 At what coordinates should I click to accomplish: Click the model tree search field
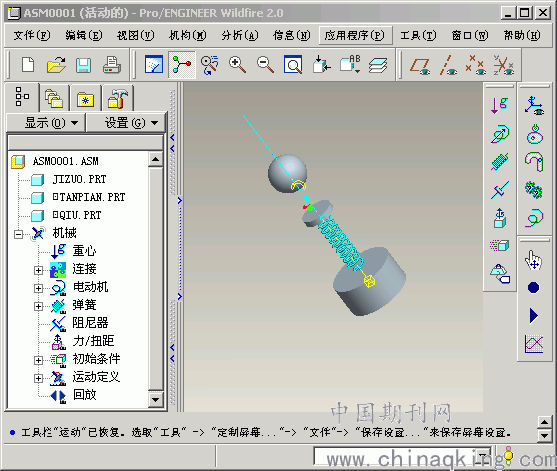pyautogui.click(x=85, y=143)
